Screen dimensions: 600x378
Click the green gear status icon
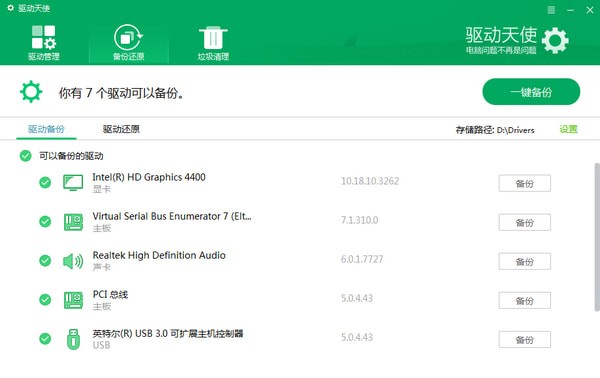pyautogui.click(x=31, y=91)
